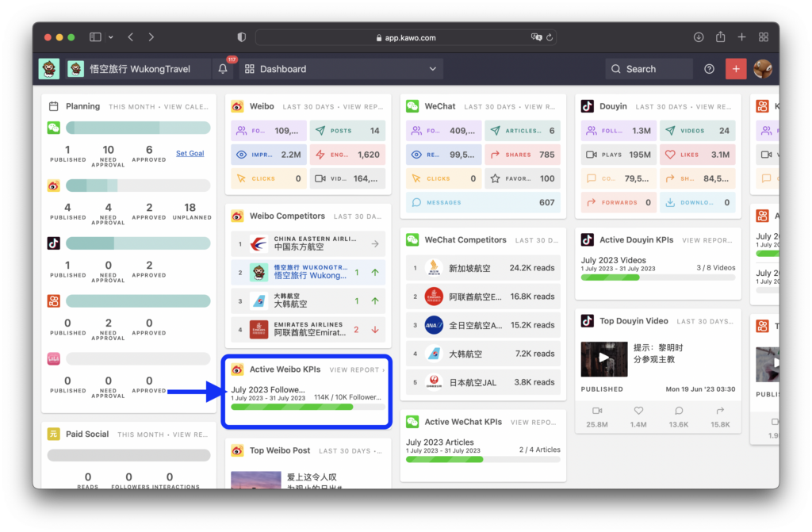
Task: Select the Dashboard menu item
Action: 341,69
